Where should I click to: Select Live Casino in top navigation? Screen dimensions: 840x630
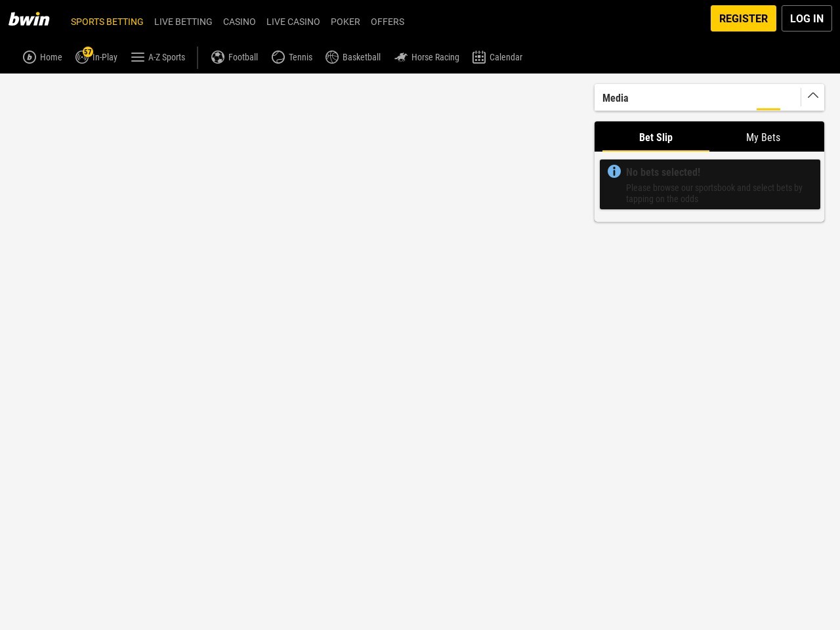point(293,22)
